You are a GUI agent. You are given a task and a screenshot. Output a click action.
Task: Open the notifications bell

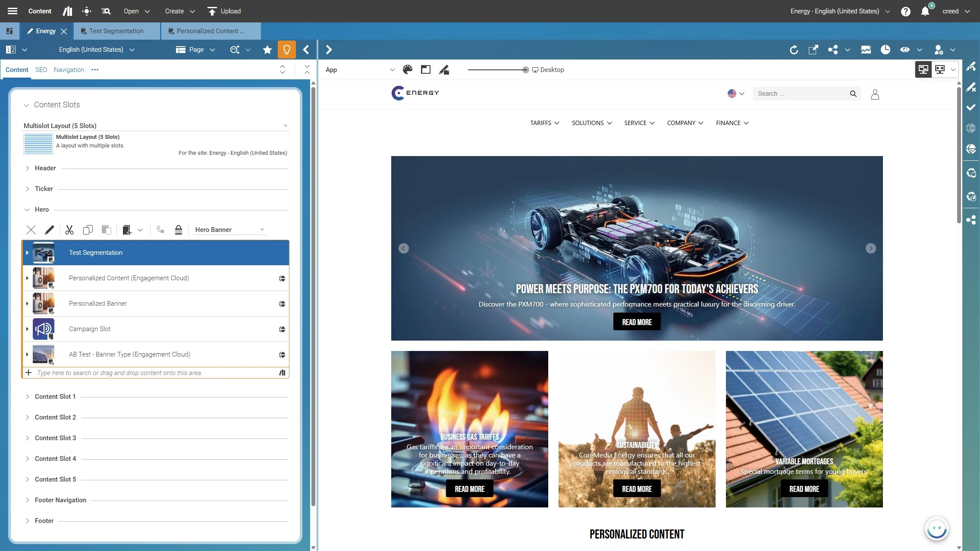925,11
